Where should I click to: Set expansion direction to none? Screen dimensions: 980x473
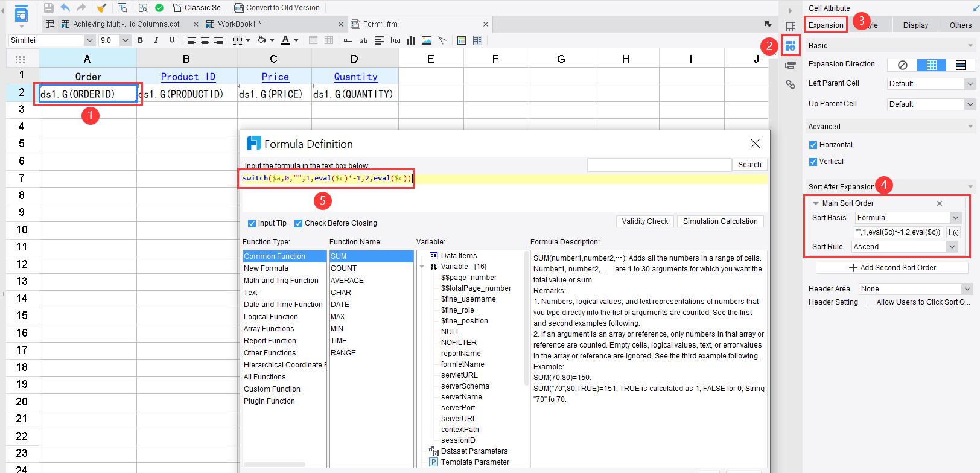click(x=902, y=65)
